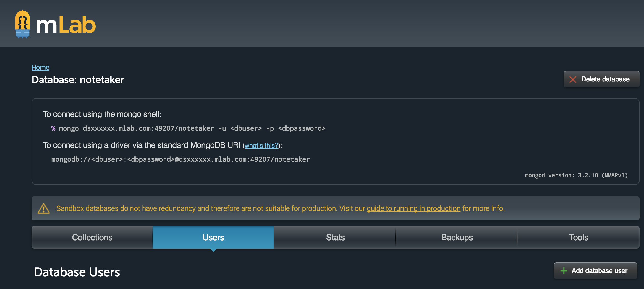
Task: Open the Backups tab
Action: 457,237
